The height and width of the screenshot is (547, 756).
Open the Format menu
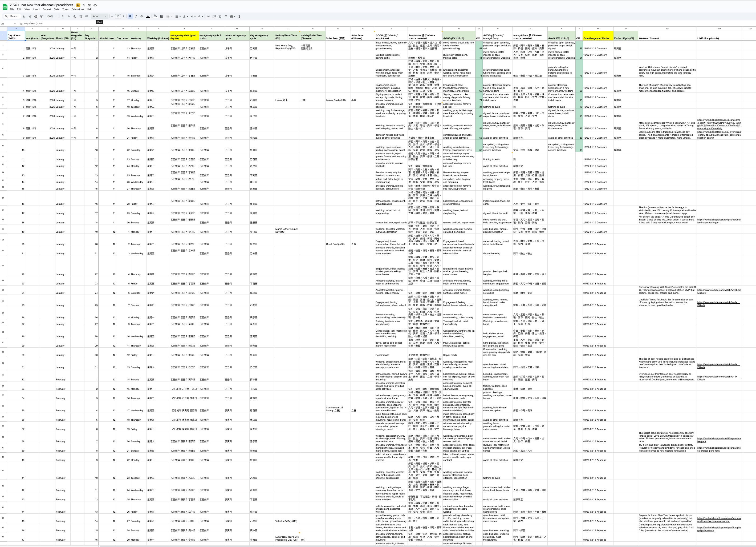[x=47, y=9]
